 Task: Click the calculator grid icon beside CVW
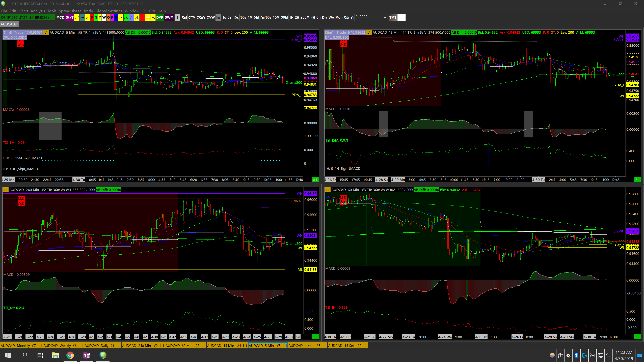tap(218, 17)
